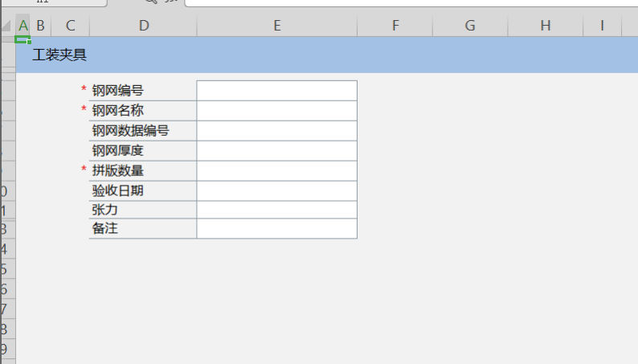Click the 张力 input cell
The width and height of the screenshot is (638, 364).
(276, 210)
